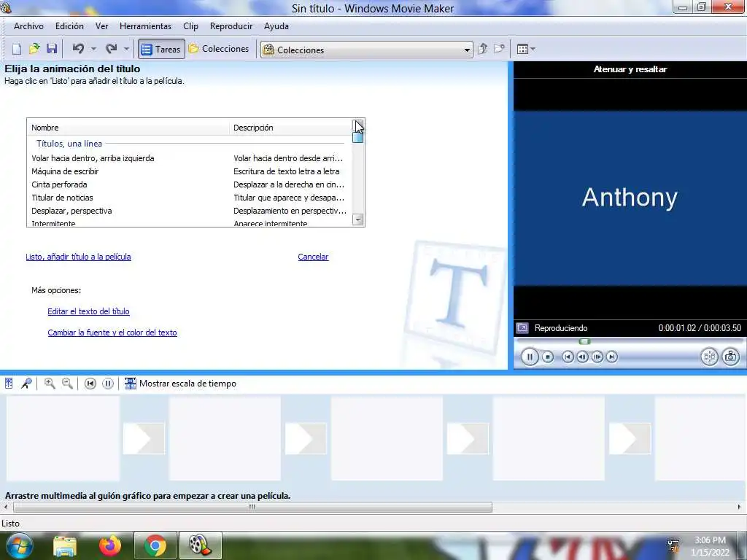
Task: Select the 'Cinta perforada' animation
Action: (x=189, y=184)
